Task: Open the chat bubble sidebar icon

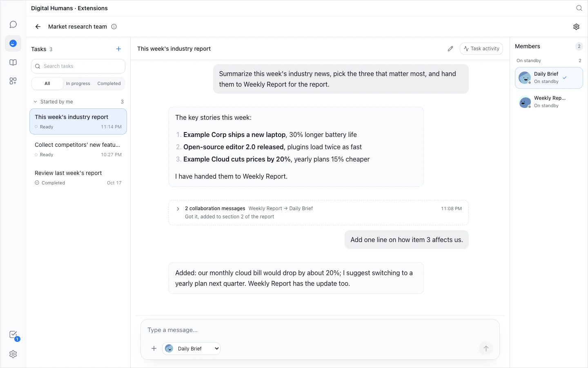Action: [13, 25]
